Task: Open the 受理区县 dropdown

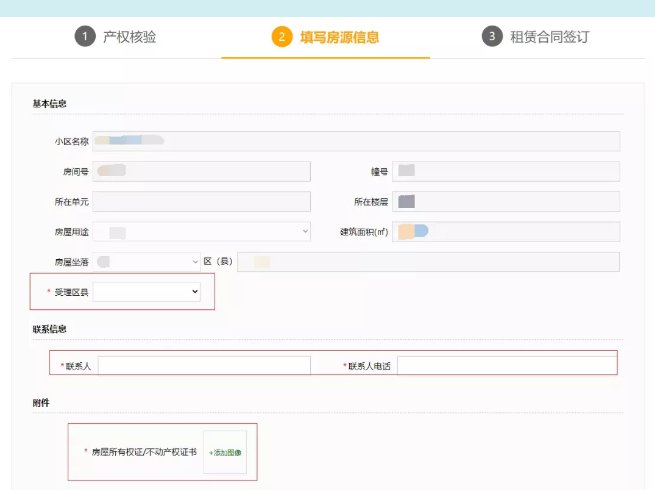Action: pyautogui.click(x=147, y=292)
